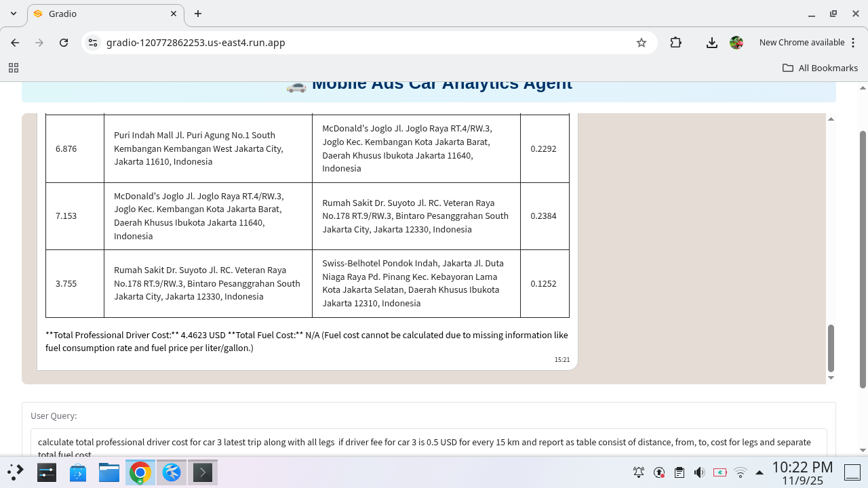Click the New Chrome available button
This screenshot has width=868, height=488.
(802, 43)
